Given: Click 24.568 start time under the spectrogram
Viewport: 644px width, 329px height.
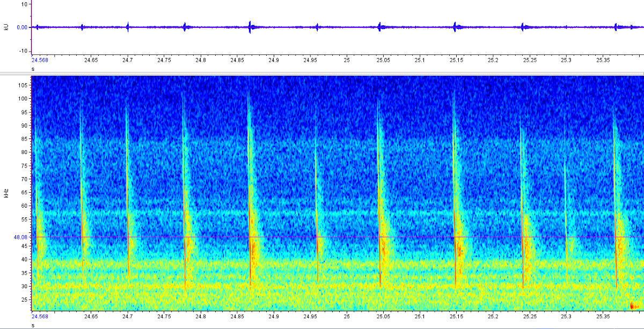Looking at the screenshot, I should pos(40,317).
